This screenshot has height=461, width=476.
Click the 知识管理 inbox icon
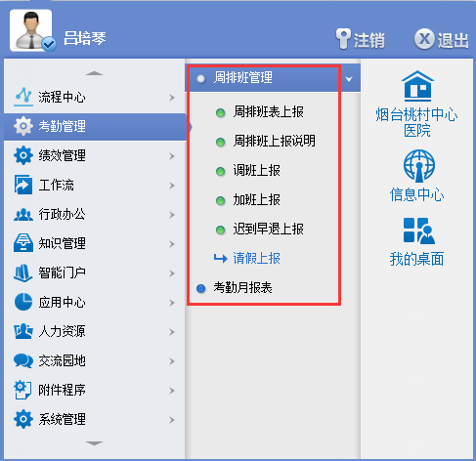[x=23, y=243]
